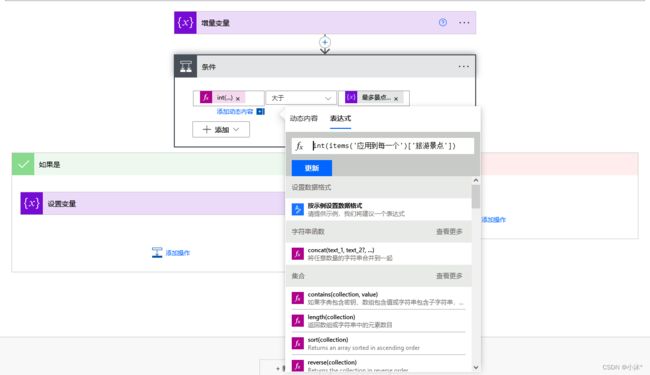The image size is (650, 375).
Task: Click the blue 更新 button
Action: pos(312,168)
